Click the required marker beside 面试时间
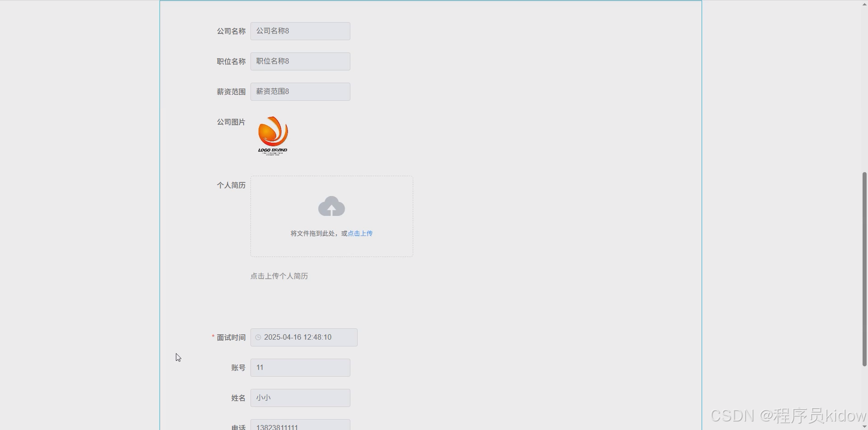Screen dimensions: 868x430 click(212, 337)
